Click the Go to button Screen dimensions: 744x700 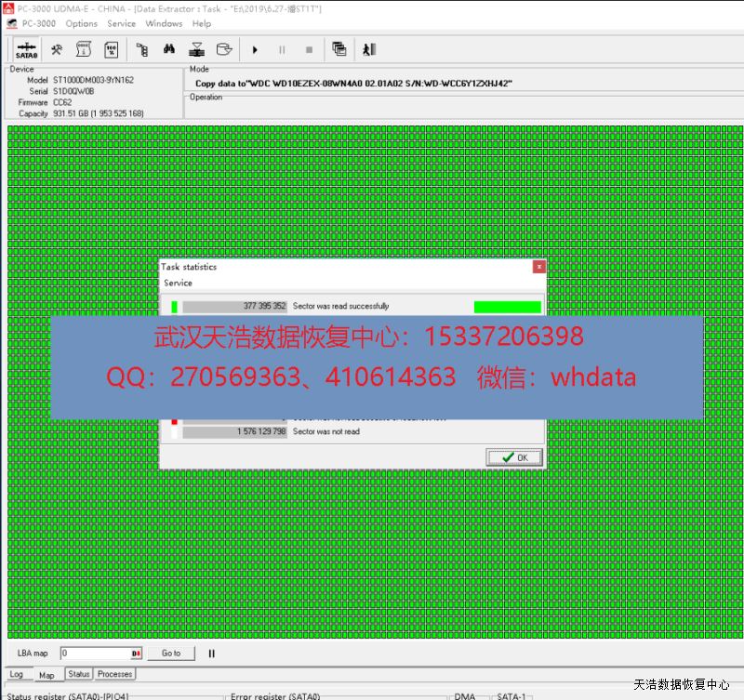coord(171,654)
